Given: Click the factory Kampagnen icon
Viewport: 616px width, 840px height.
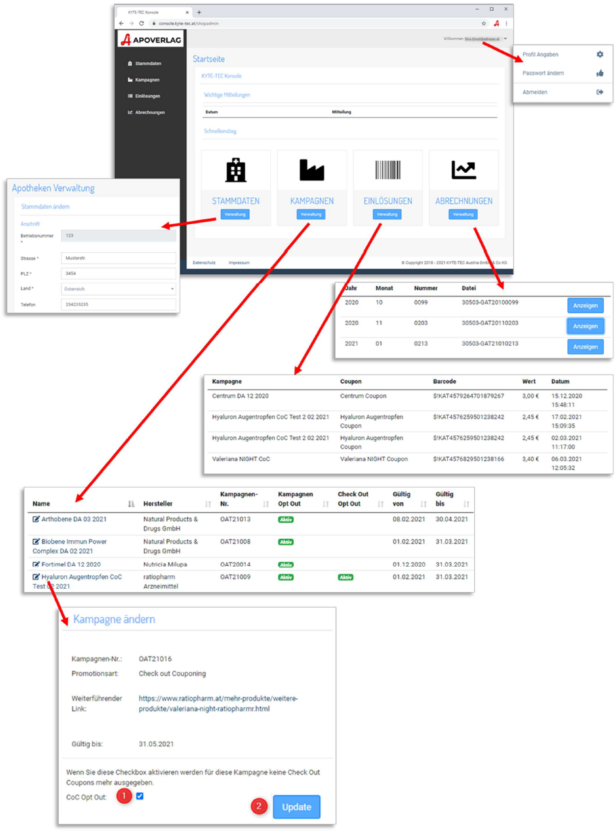Looking at the screenshot, I should point(311,171).
